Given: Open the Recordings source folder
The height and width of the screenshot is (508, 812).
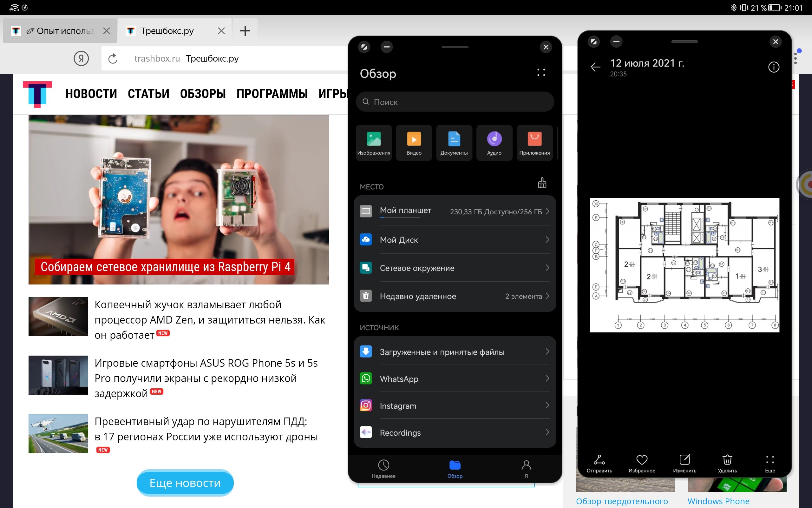Looking at the screenshot, I should pos(455,432).
